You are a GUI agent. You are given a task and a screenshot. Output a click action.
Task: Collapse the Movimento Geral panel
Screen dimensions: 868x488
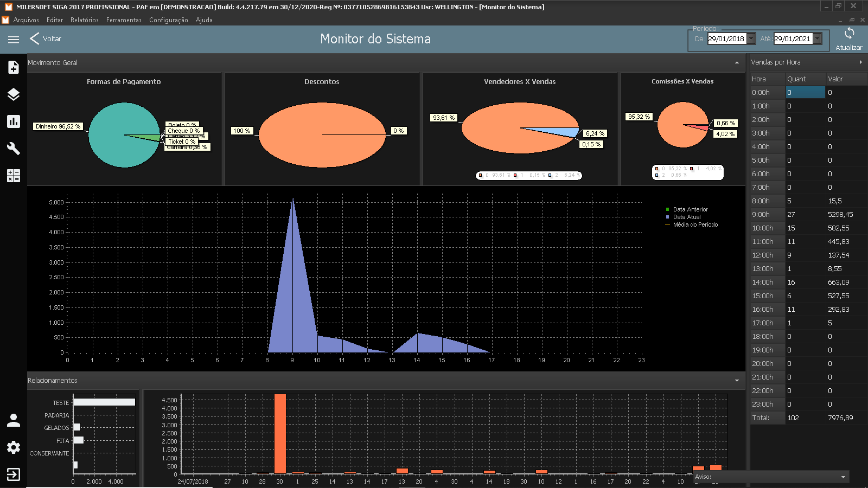(x=737, y=63)
